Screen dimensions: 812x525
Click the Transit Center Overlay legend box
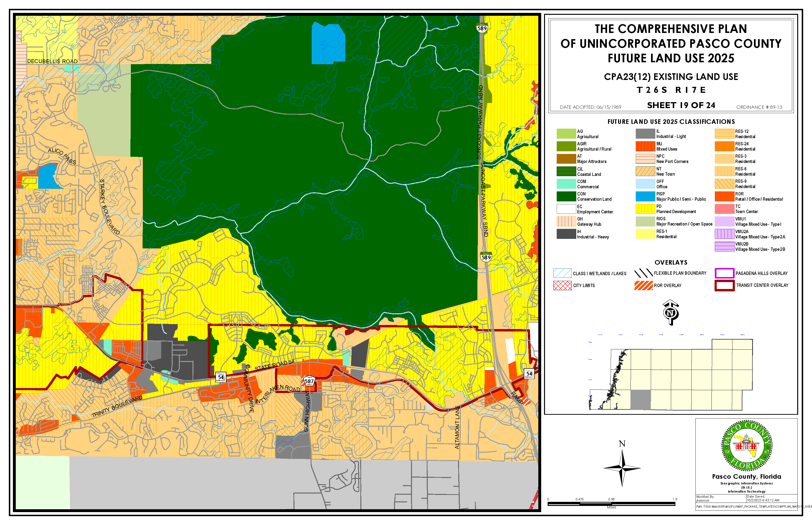724,285
